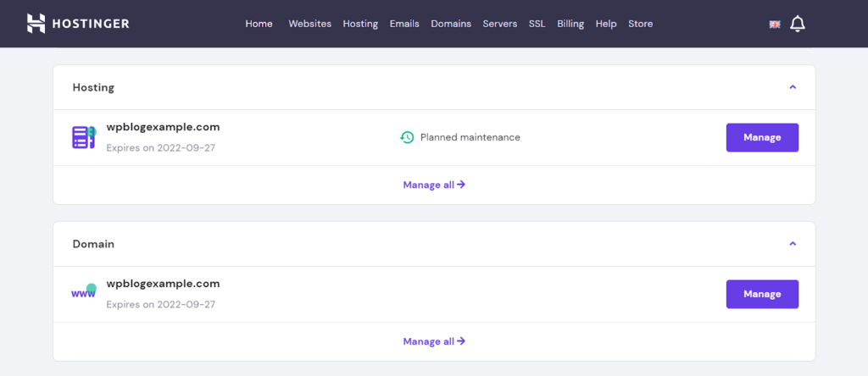Manage the wpblogexample.com domain
Screen dimensions: 868x376
pos(762,294)
